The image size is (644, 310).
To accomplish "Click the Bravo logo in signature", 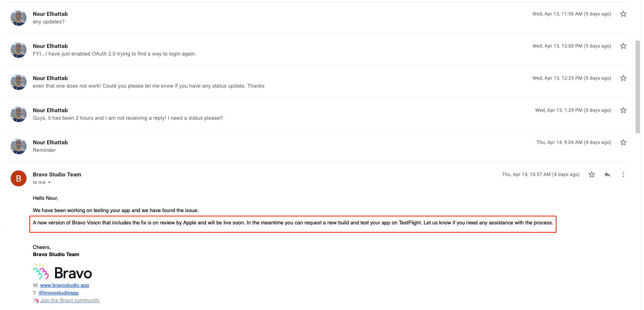I will 63,272.
